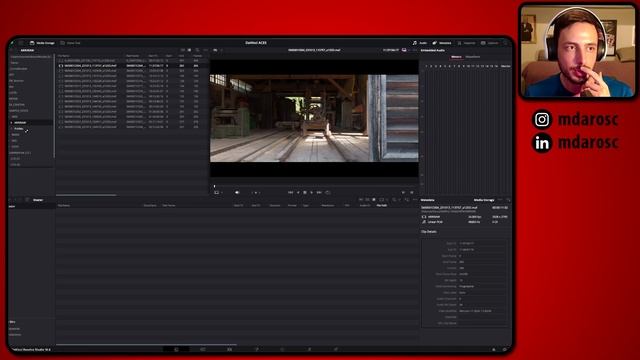This screenshot has width=640, height=360.
Task: Set Mark In point in viewer
Action: click(403, 192)
